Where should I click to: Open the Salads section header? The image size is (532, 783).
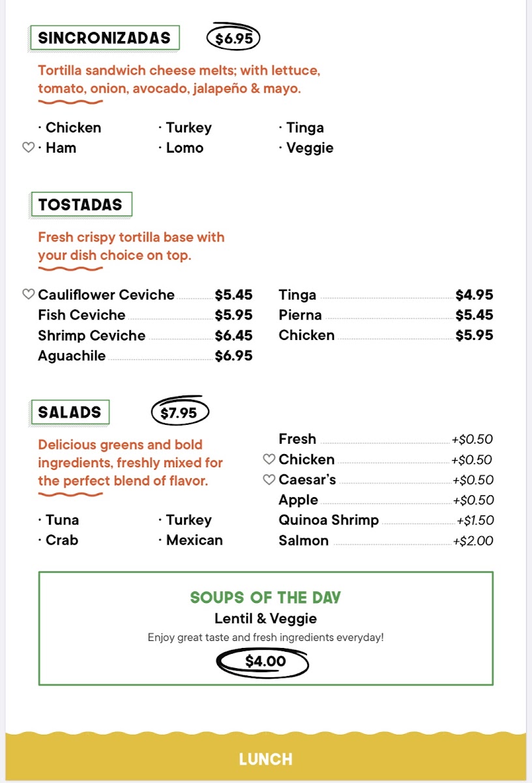(70, 412)
